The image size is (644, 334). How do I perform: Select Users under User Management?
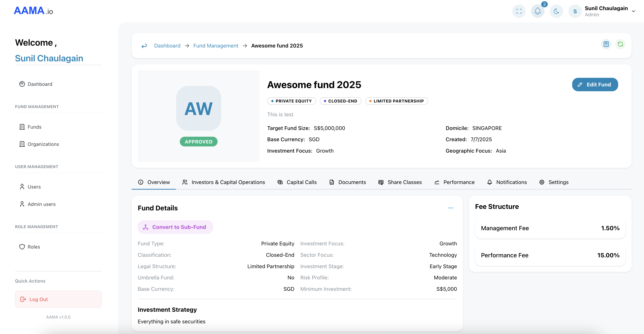(34, 187)
